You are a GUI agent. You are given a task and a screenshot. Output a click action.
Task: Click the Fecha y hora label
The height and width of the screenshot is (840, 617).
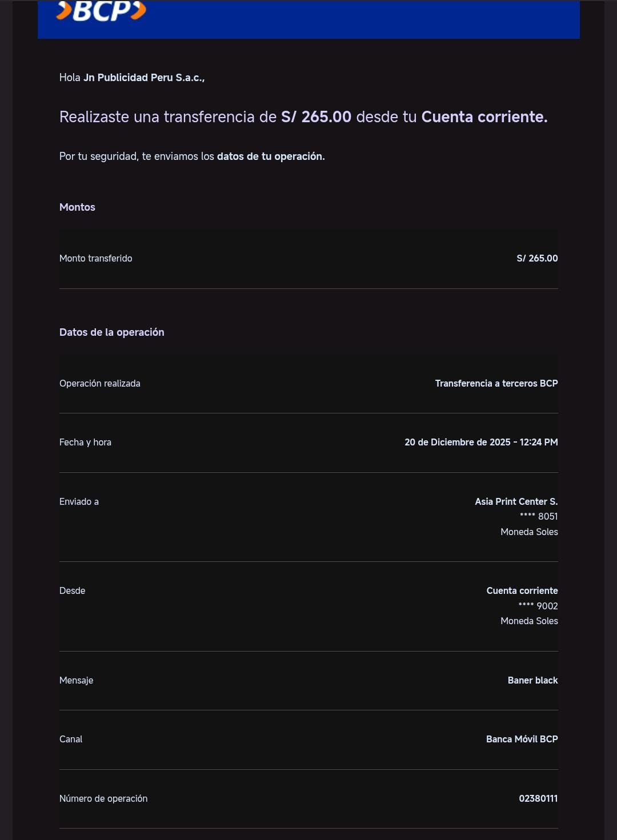85,443
